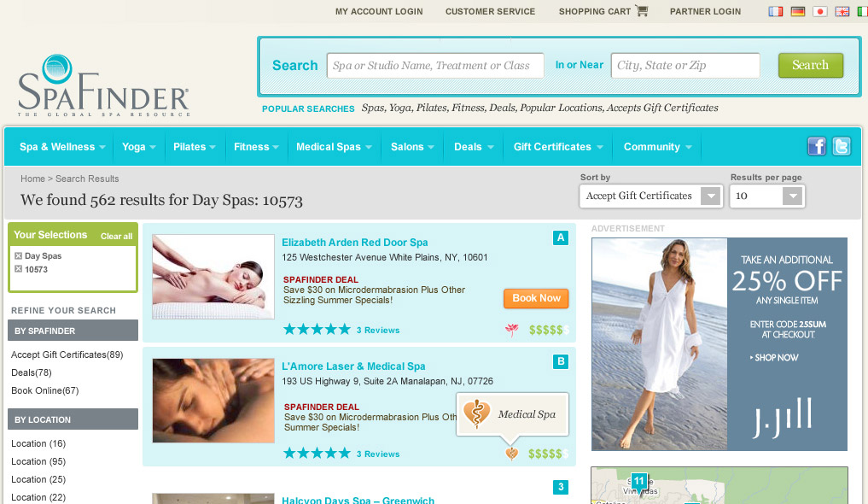Open the shopping cart icon
The height and width of the screenshot is (504, 868).
[x=642, y=10]
